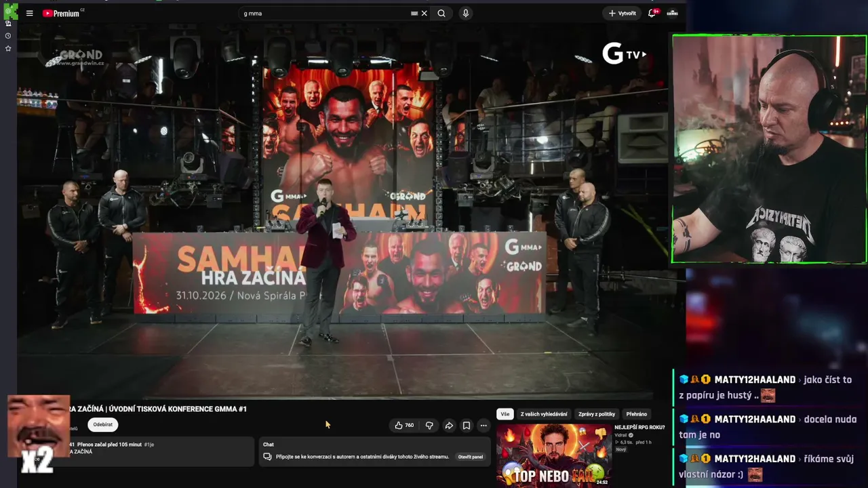Open more actions three-dot menu
Viewport: 868px width, 488px height.
pyautogui.click(x=484, y=425)
